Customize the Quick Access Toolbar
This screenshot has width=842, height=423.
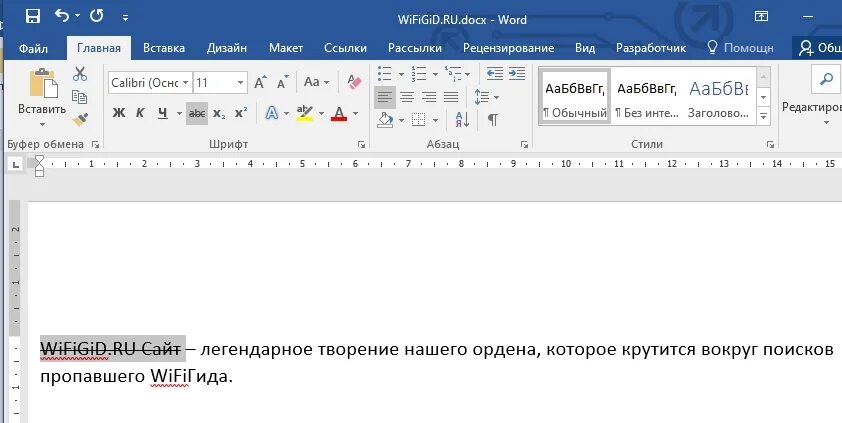coord(125,18)
